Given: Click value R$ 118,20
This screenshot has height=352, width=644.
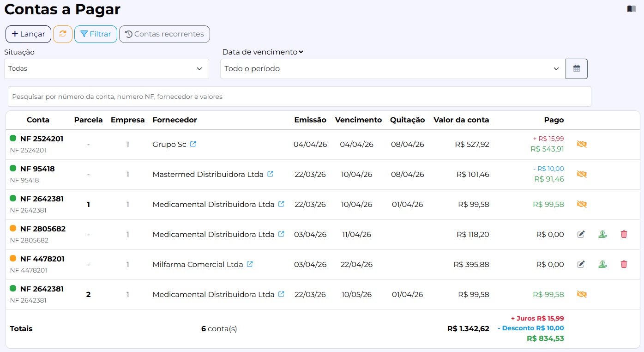Looking at the screenshot, I should (x=473, y=234).
